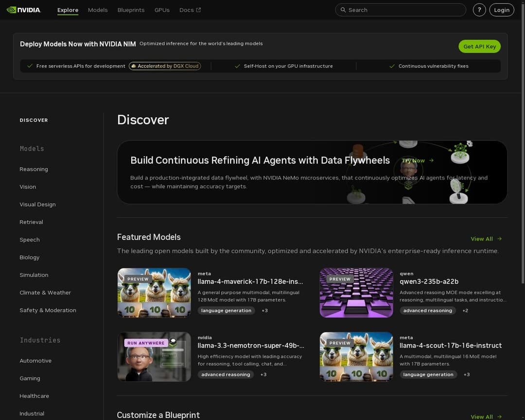Select Vision in the sidebar
This screenshot has width=525, height=420.
[x=27, y=187]
